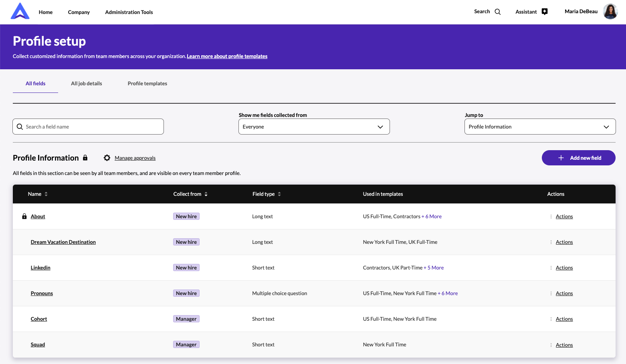
Task: Open the Dream Vacation Destination field
Action: pos(63,242)
